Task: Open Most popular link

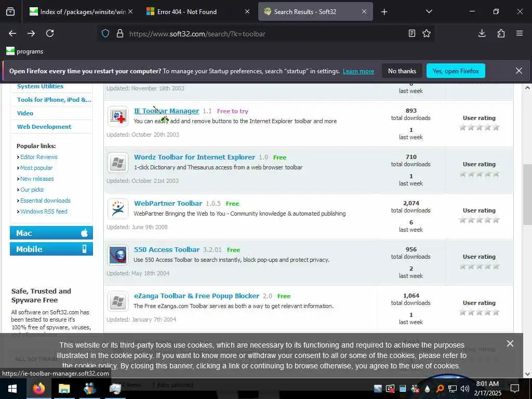Action: pos(36,168)
